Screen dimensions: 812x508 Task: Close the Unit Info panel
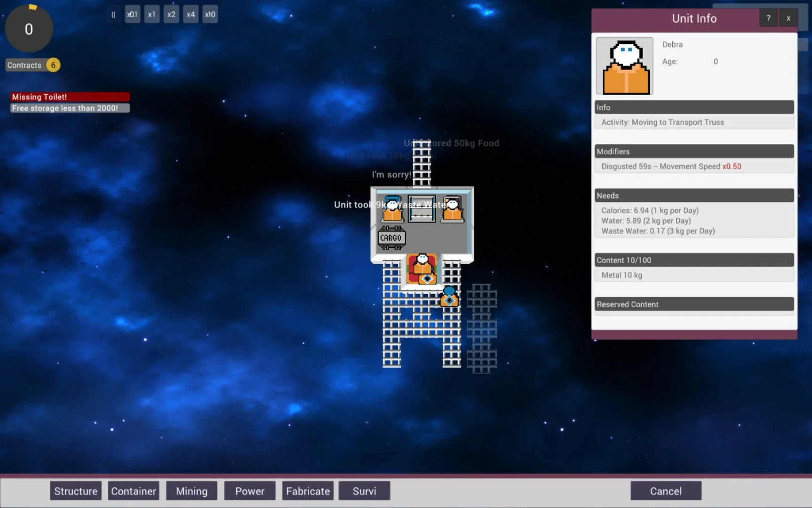point(788,18)
